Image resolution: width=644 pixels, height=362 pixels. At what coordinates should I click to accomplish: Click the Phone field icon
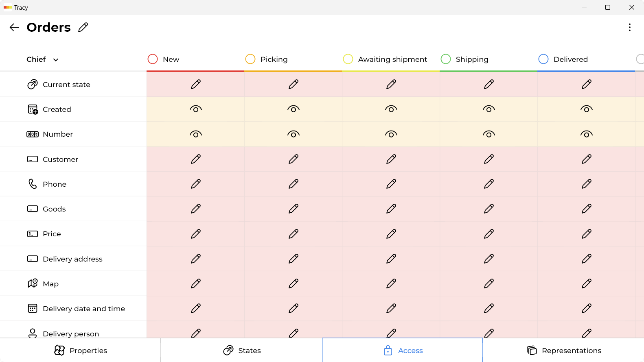click(x=33, y=184)
